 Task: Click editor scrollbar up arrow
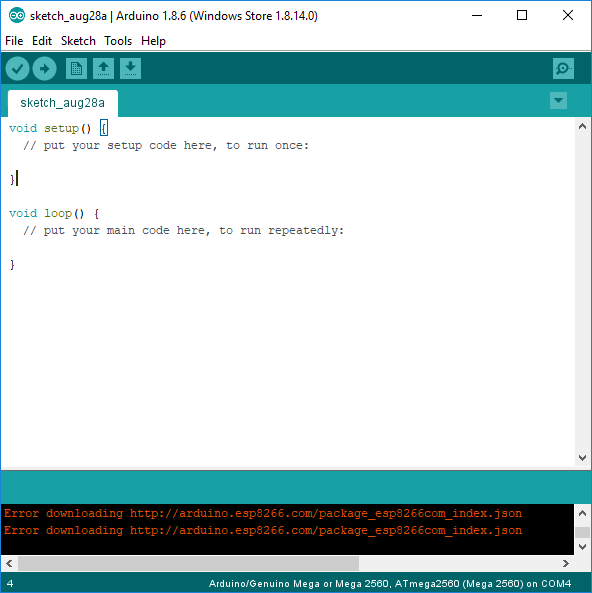[583, 127]
